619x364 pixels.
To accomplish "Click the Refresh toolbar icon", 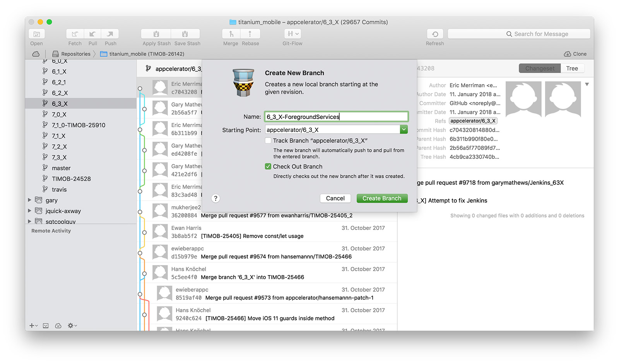I will coord(435,34).
